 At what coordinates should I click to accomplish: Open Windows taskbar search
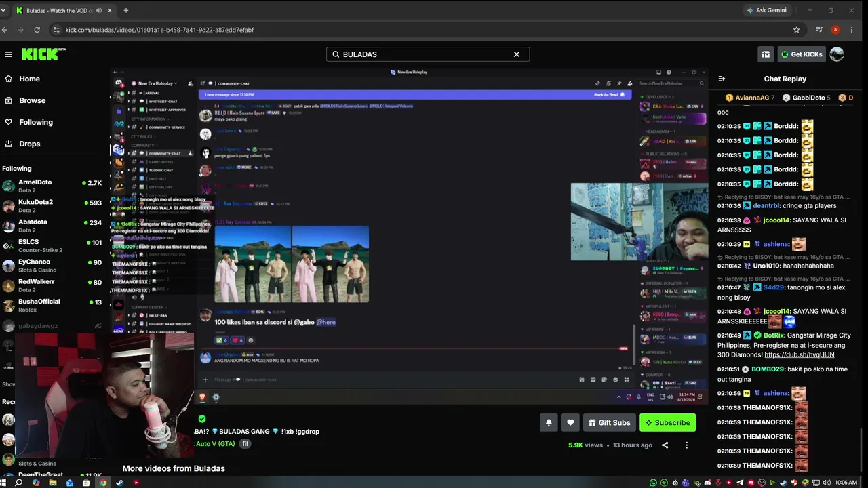click(x=19, y=483)
